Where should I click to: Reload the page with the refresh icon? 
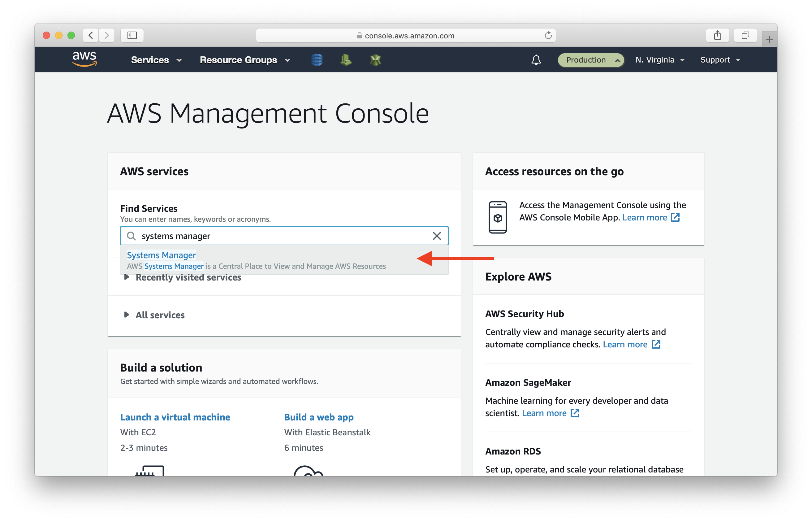(x=548, y=35)
